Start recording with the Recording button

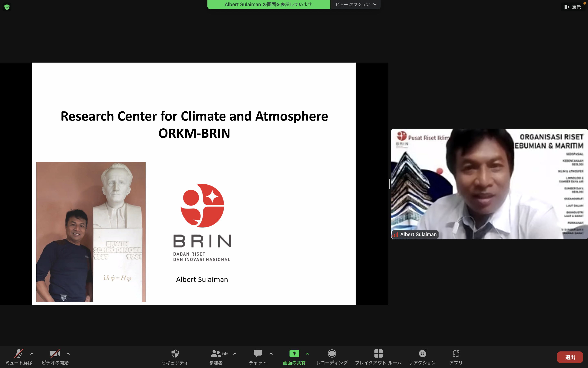(332, 357)
